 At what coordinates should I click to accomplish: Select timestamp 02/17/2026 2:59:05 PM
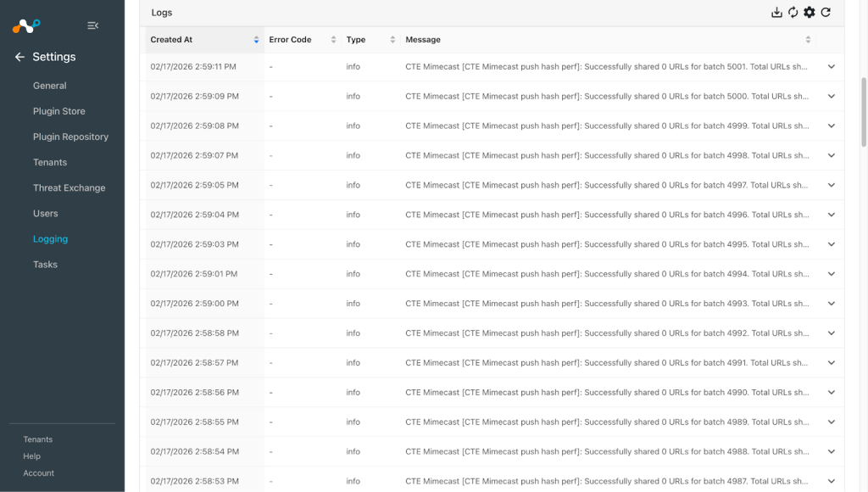click(x=194, y=185)
